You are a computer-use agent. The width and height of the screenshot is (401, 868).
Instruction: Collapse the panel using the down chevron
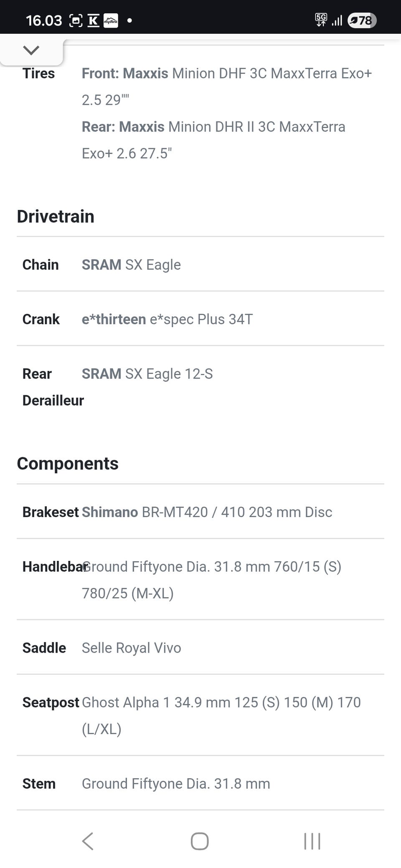tap(31, 50)
